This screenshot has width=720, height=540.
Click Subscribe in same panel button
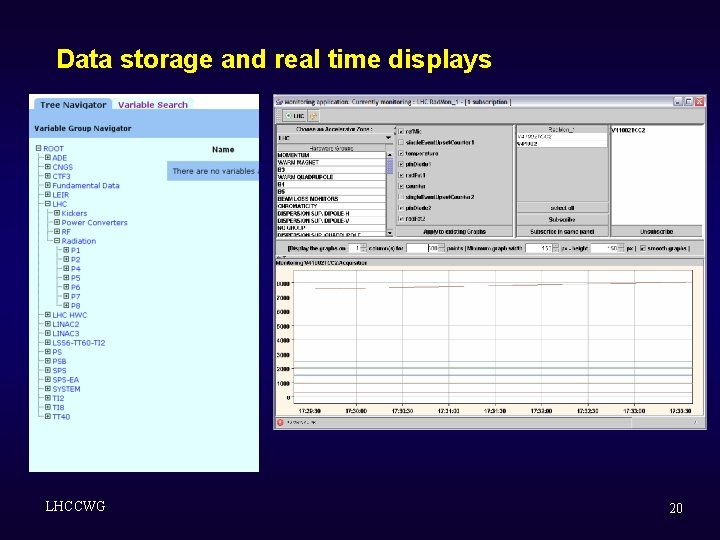[x=562, y=231]
